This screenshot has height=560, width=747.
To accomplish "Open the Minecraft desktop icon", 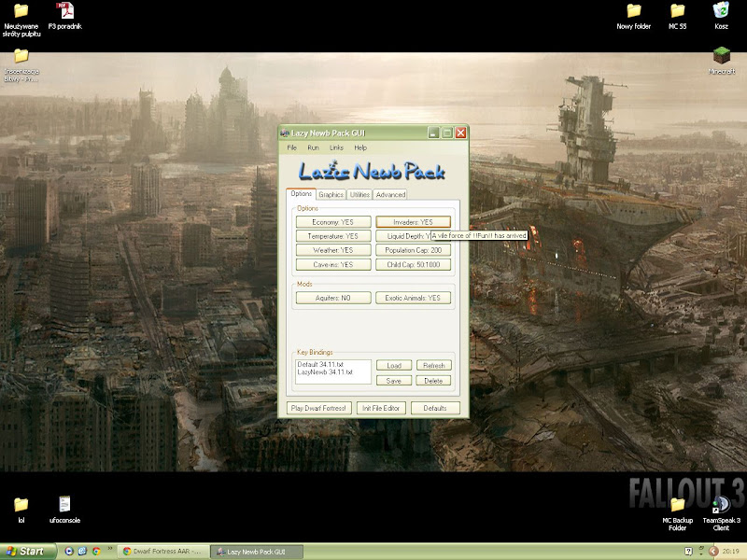I will point(722,59).
